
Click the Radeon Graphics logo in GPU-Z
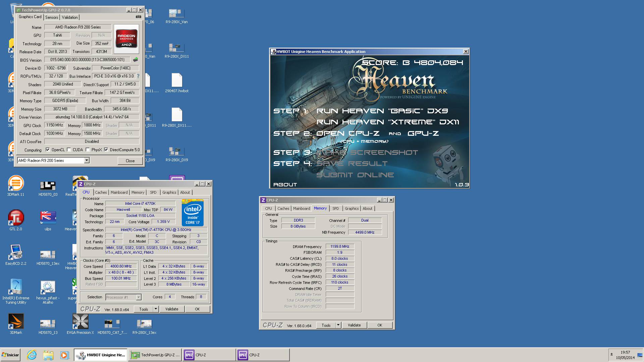[126, 39]
